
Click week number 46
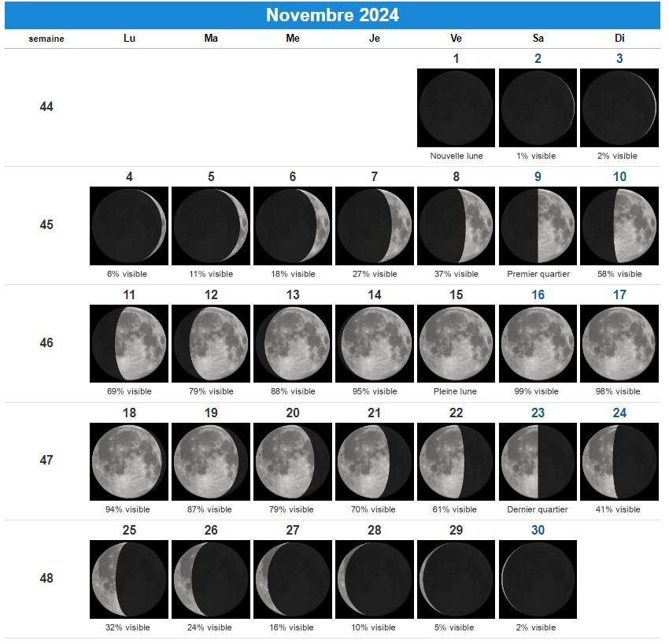[46, 342]
